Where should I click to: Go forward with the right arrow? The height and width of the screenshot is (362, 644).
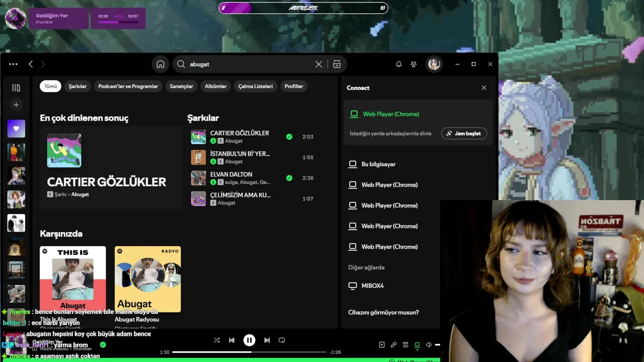point(43,64)
